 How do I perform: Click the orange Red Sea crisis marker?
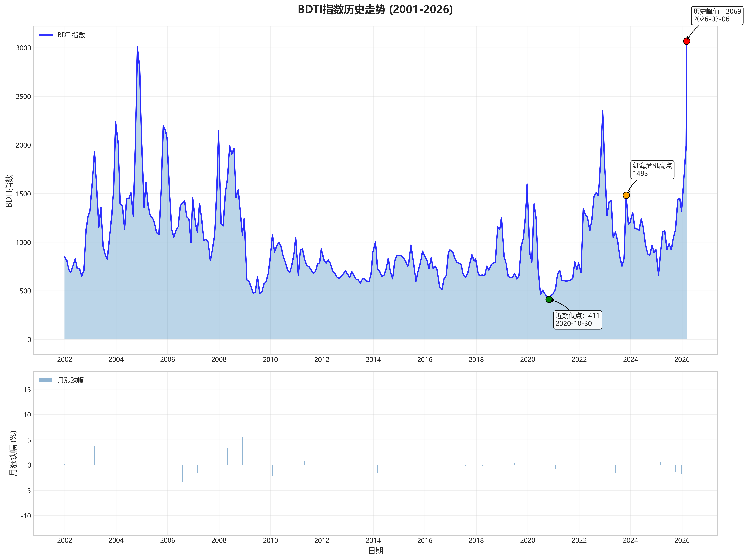point(626,195)
